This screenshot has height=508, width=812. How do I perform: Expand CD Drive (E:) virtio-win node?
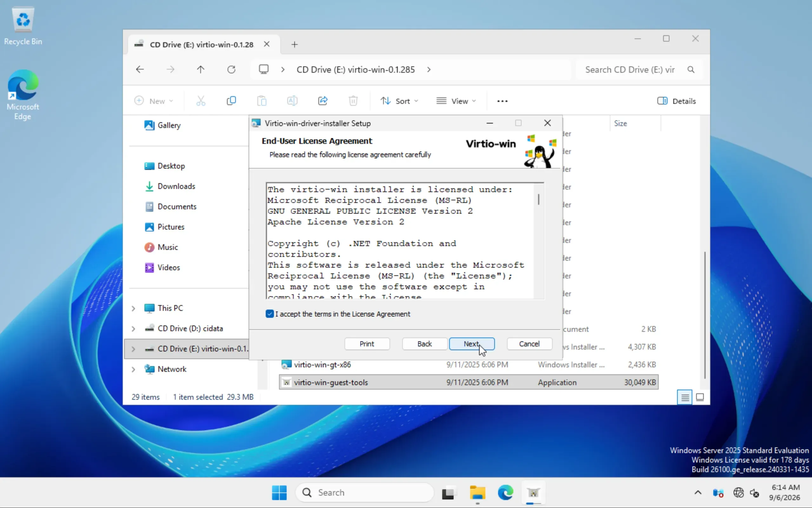pyautogui.click(x=133, y=349)
